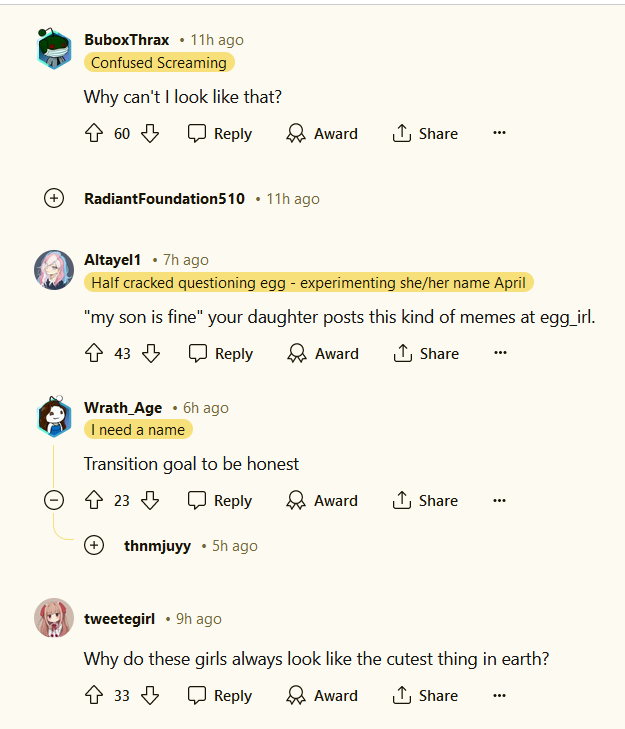Downvote BuboxThrax's comment
Screen dimensions: 625x729
[150, 134]
